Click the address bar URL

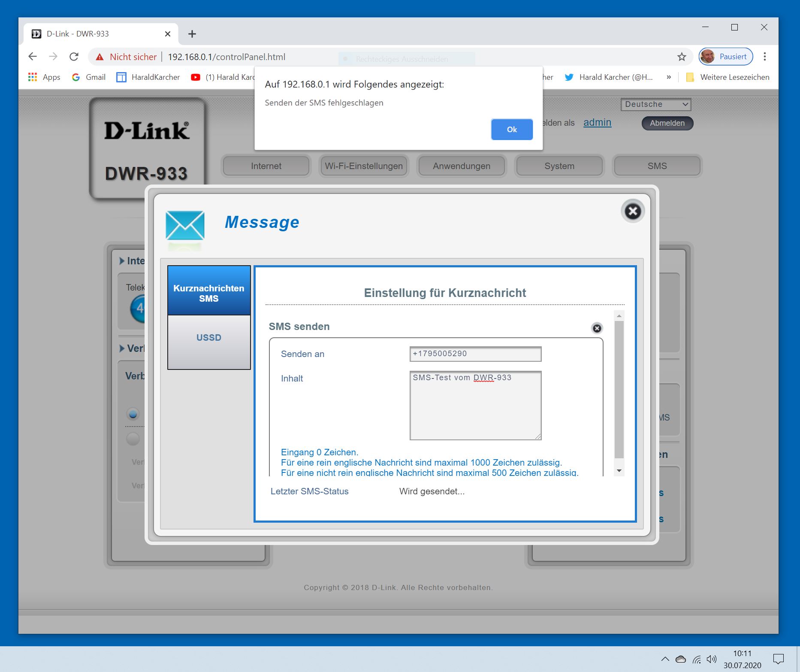tap(226, 57)
